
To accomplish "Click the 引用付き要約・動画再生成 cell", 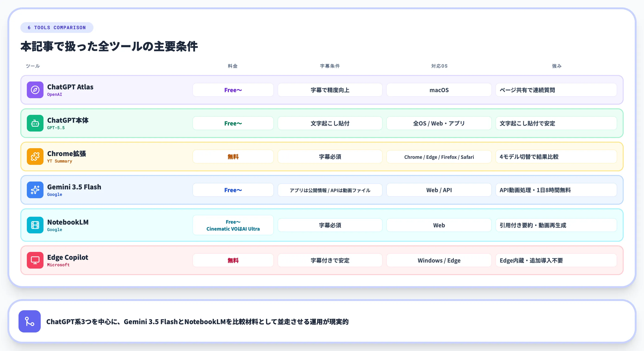I will coord(556,225).
